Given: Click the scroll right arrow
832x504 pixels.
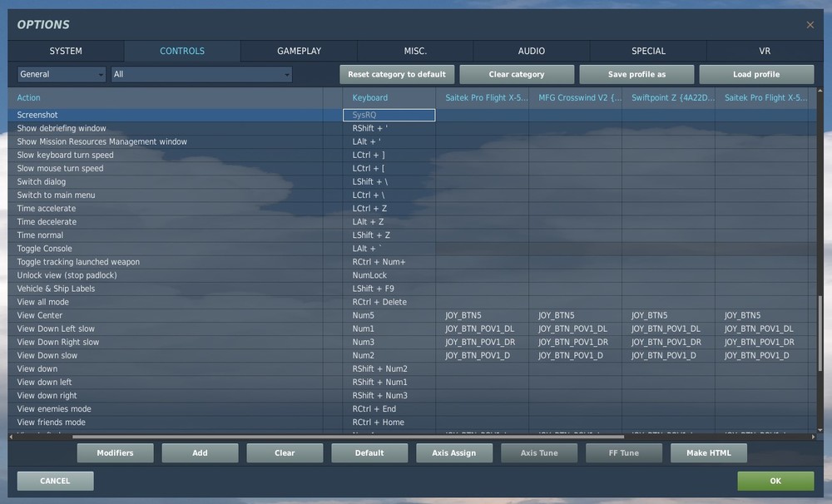Looking at the screenshot, I should click(x=813, y=437).
